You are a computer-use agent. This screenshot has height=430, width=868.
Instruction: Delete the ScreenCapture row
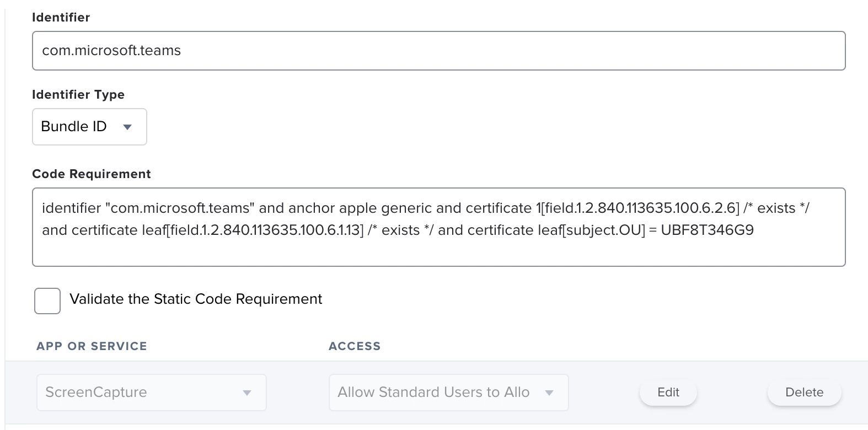[x=804, y=393]
